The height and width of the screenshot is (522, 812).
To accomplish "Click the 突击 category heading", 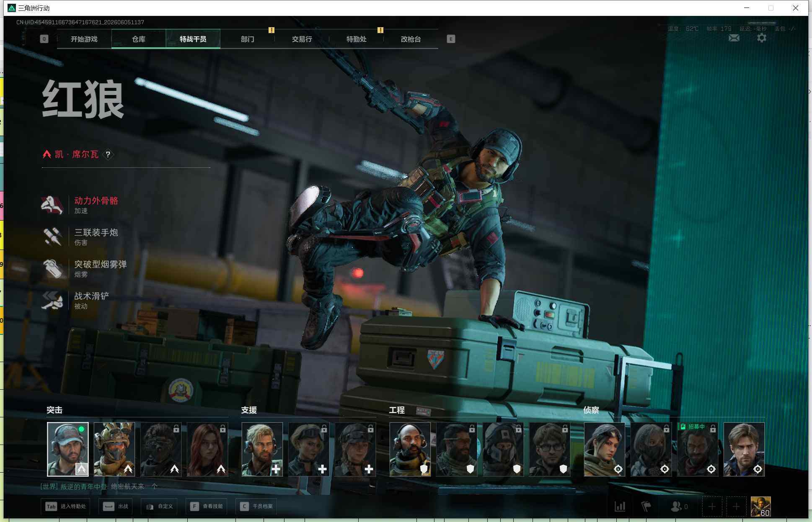I will [x=54, y=410].
